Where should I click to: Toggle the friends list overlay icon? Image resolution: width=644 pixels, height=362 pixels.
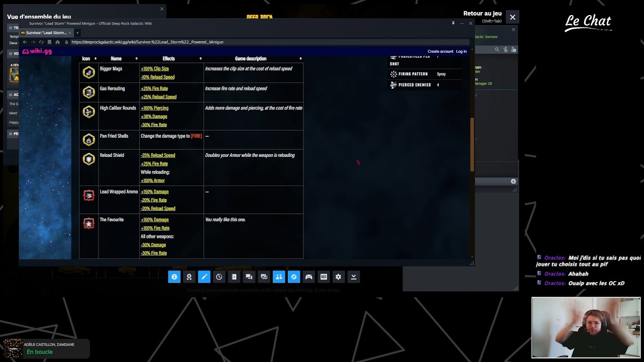(x=279, y=277)
